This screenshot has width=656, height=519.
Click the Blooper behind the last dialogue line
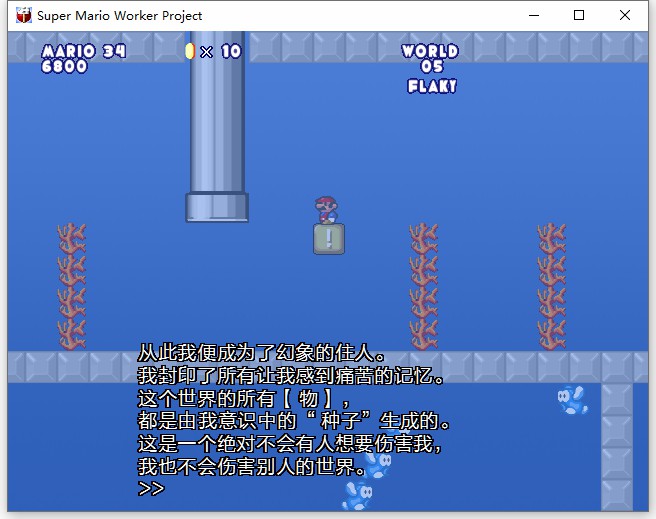tap(378, 464)
